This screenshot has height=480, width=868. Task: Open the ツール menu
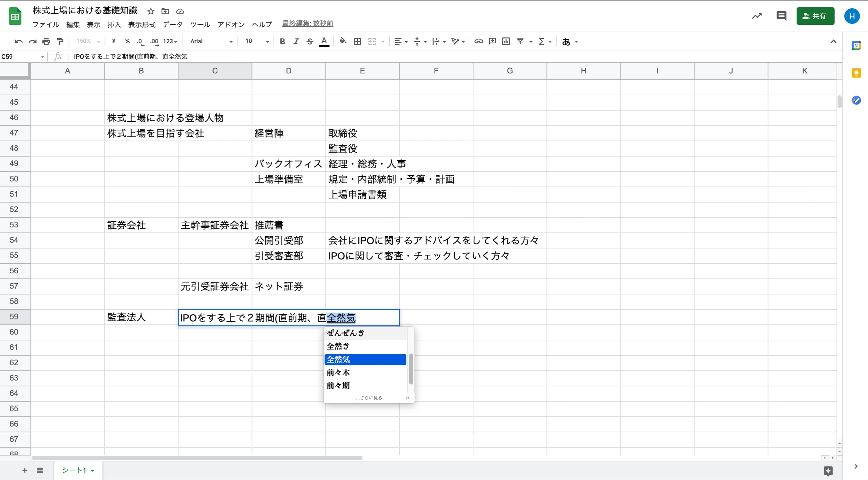point(200,24)
